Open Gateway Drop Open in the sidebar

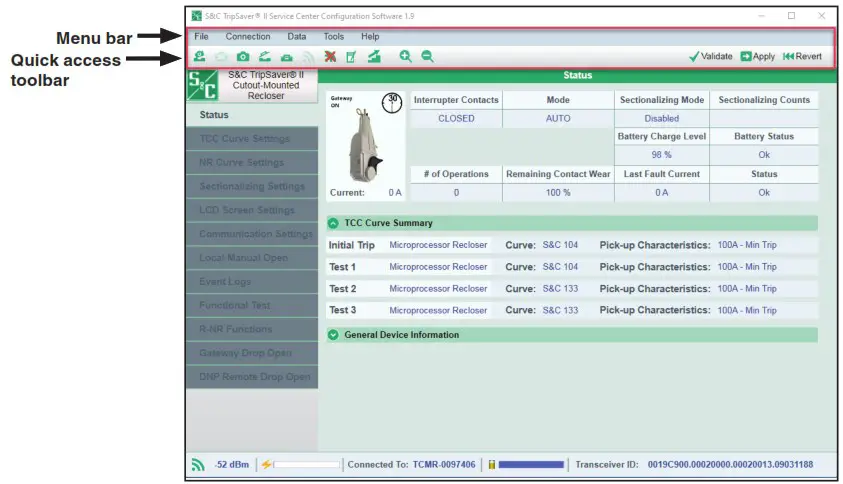(252, 353)
